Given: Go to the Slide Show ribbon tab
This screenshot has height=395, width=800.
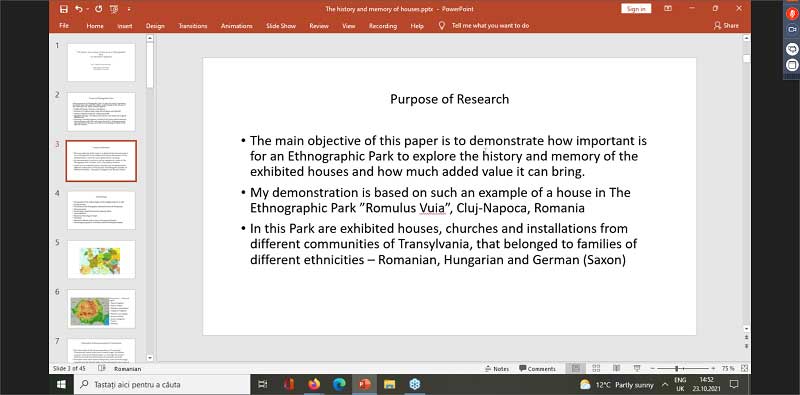Looking at the screenshot, I should click(x=281, y=26).
